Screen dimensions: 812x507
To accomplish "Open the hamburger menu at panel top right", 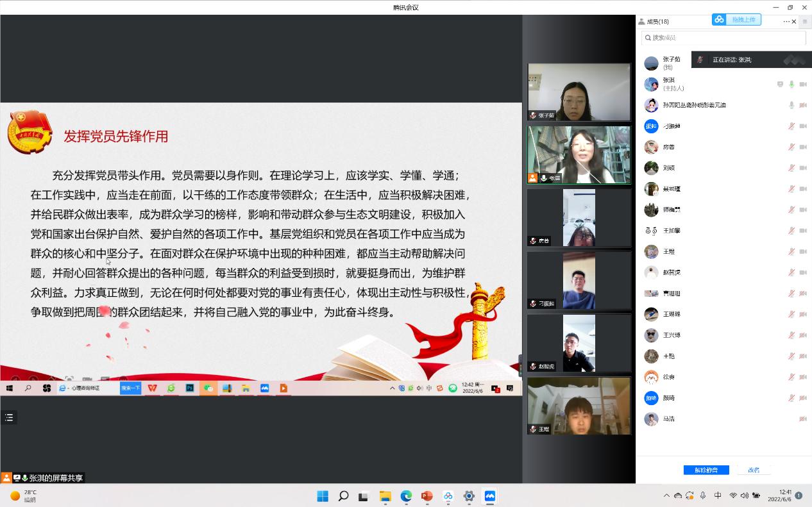I will (805, 22).
